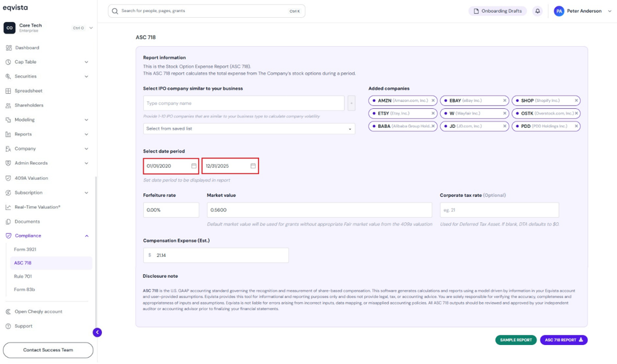
Task: Expand the Company menu chevron
Action: [86, 149]
